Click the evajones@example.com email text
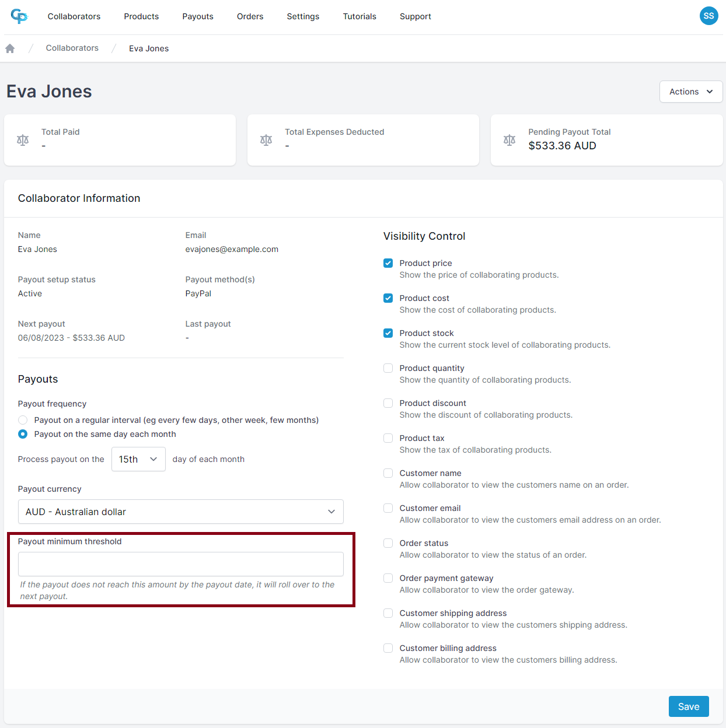Image resolution: width=726 pixels, height=728 pixels. 232,249
